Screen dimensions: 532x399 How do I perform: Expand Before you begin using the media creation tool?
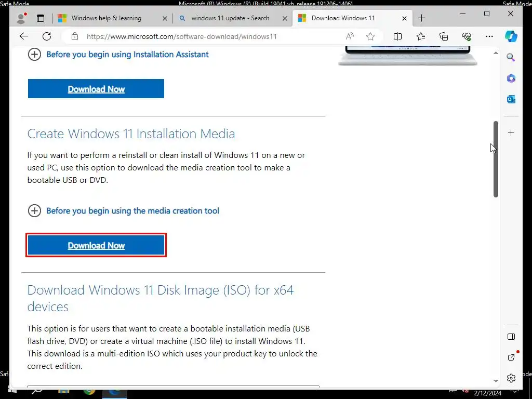[123, 211]
